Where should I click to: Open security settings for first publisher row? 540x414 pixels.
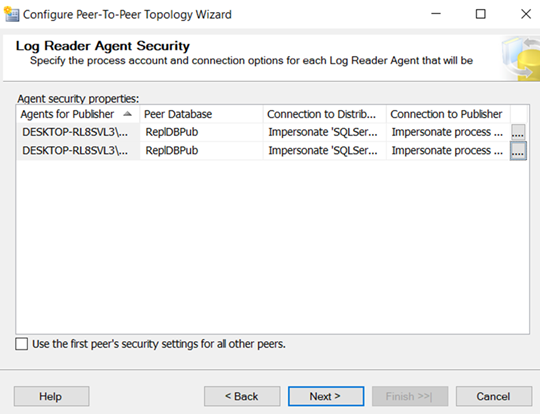518,132
